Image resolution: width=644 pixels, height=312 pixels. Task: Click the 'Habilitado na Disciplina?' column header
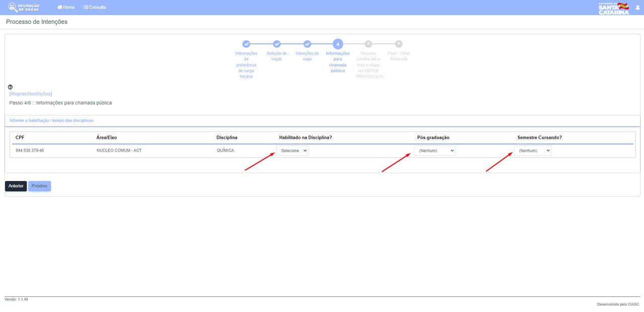coord(305,137)
